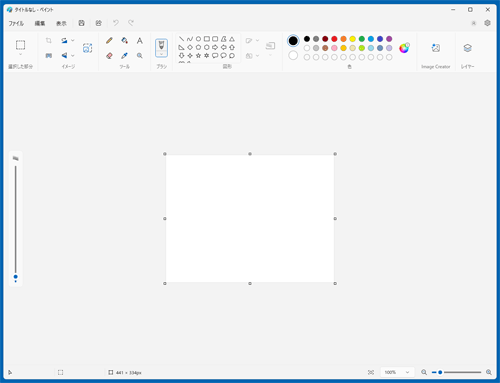Click the Flip image icon
This screenshot has width=500, height=383.
click(64, 56)
